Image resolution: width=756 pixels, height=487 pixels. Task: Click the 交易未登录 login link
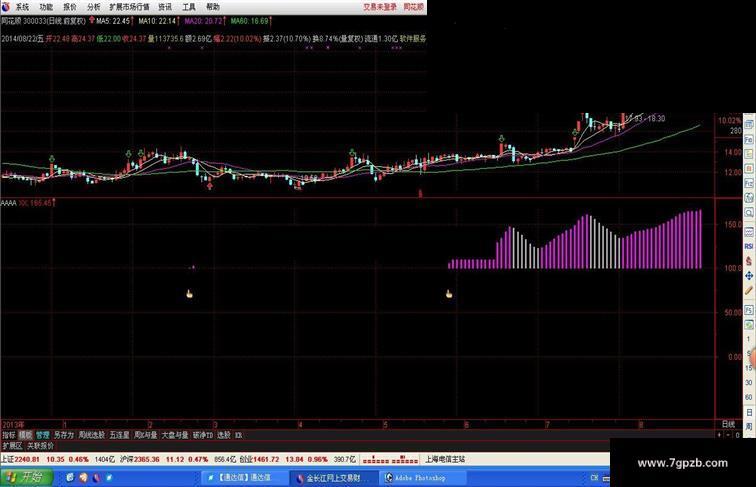coord(380,7)
